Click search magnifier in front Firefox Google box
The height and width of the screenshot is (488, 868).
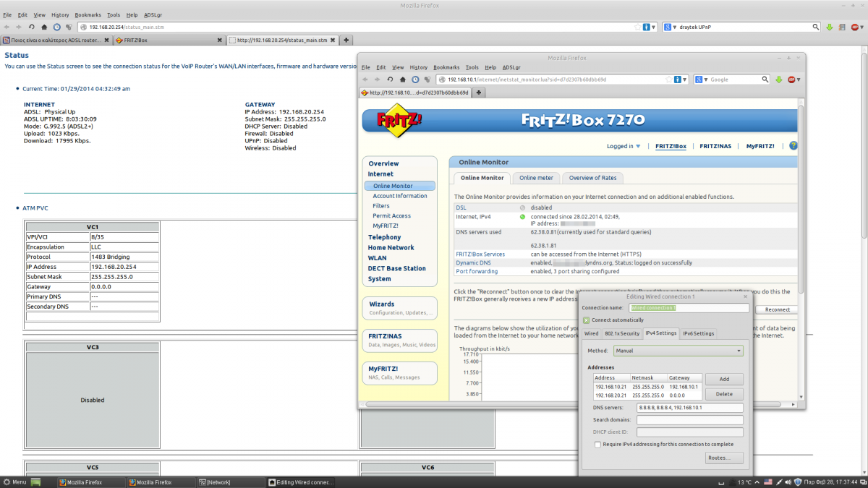click(x=766, y=79)
